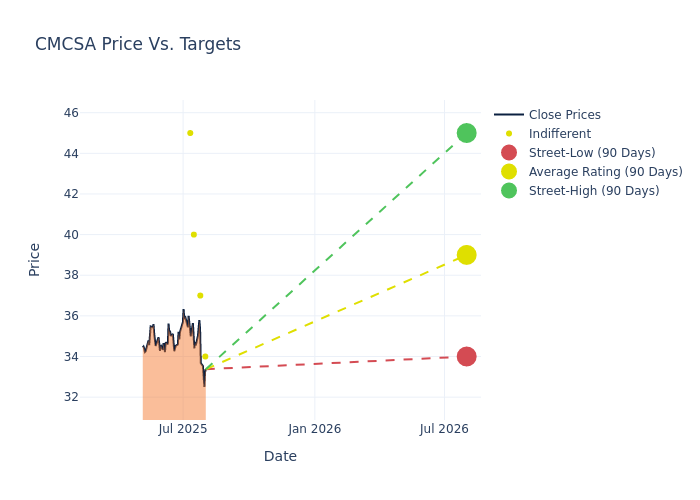The image size is (700, 500).
Task: Hide the "Street-High (90 Days)" series via its label
Action: [x=593, y=191]
